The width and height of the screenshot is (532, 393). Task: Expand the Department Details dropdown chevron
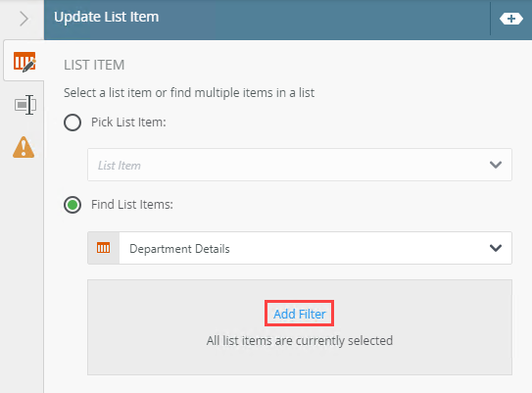[x=496, y=248]
